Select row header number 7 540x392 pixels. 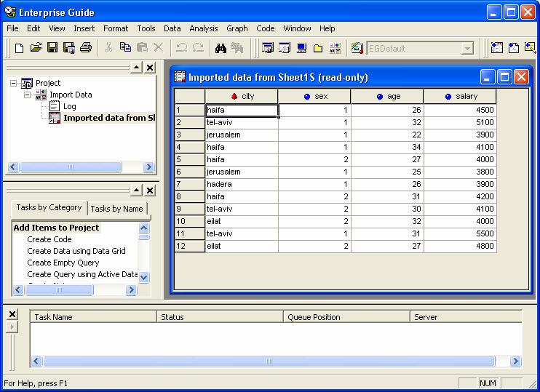190,184
